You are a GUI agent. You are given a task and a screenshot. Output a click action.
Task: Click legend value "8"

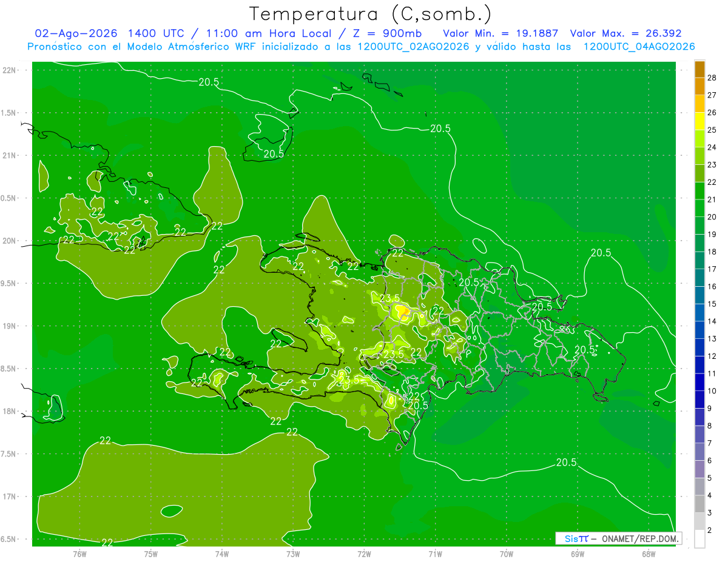(x=710, y=426)
